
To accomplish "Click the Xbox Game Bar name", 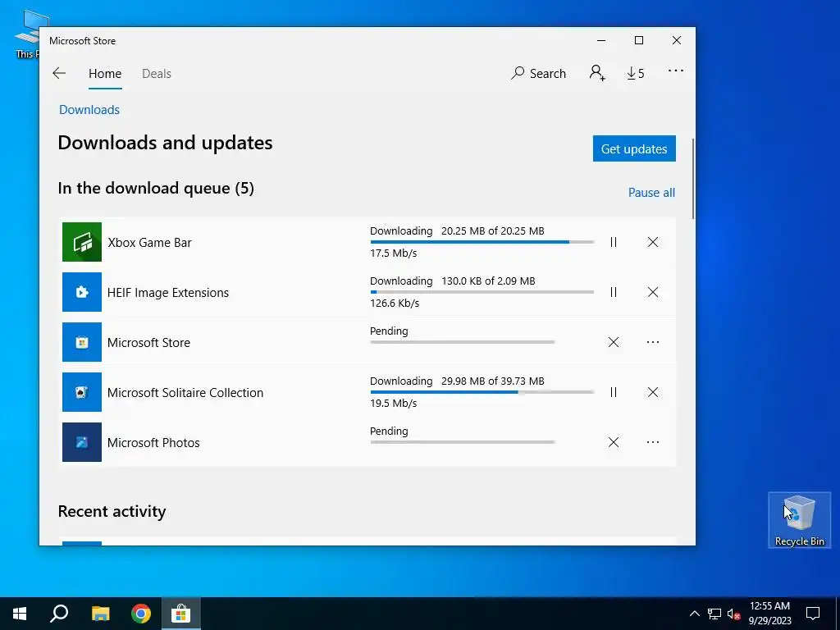I will (149, 243).
